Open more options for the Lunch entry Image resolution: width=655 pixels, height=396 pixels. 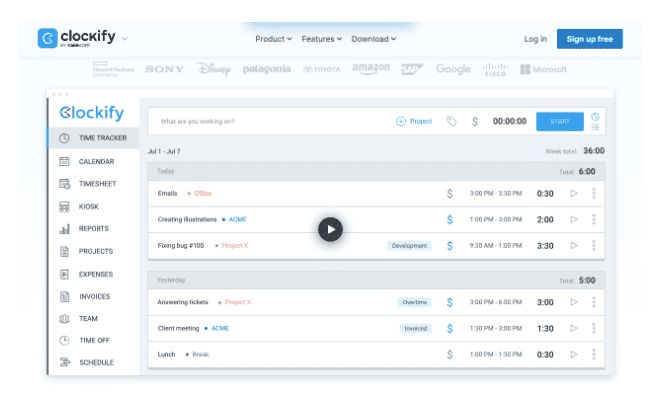(594, 354)
